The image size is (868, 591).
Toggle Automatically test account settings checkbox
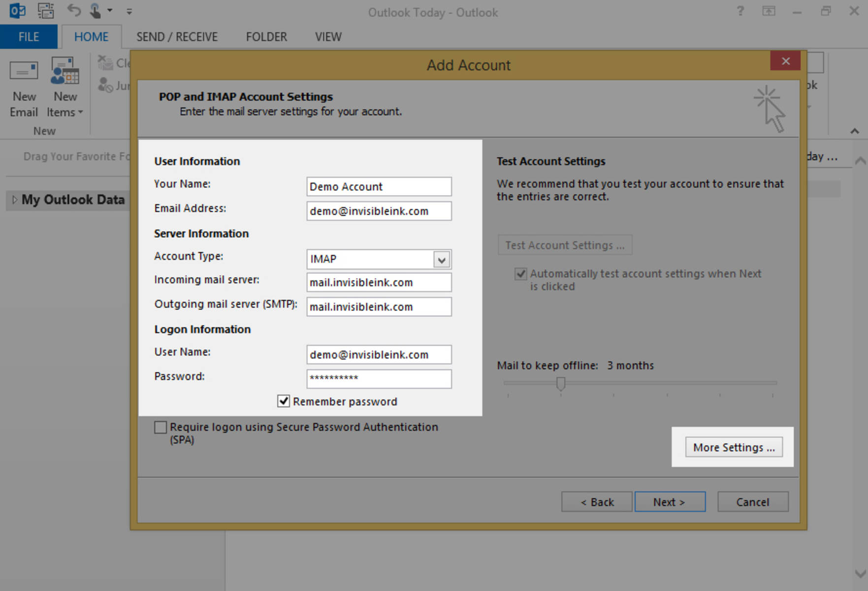(x=520, y=274)
